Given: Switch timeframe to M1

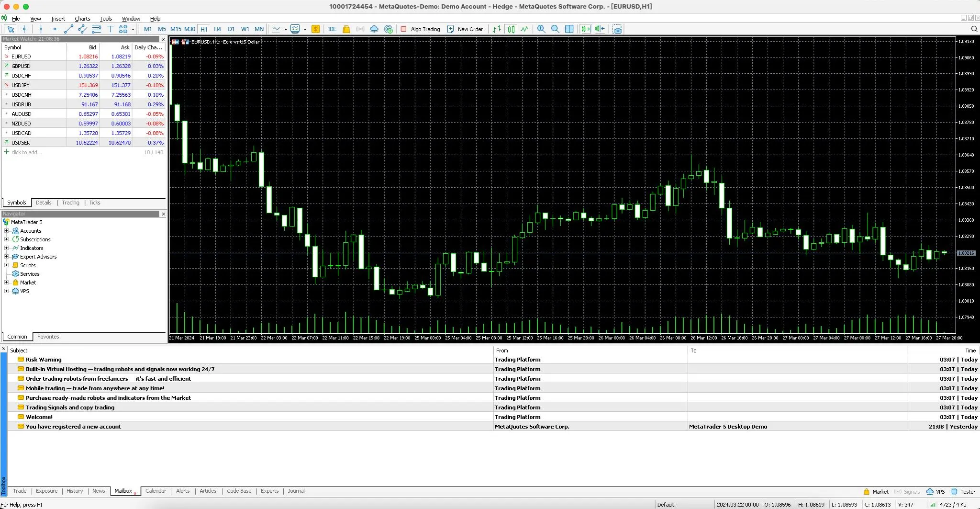Looking at the screenshot, I should (x=148, y=29).
